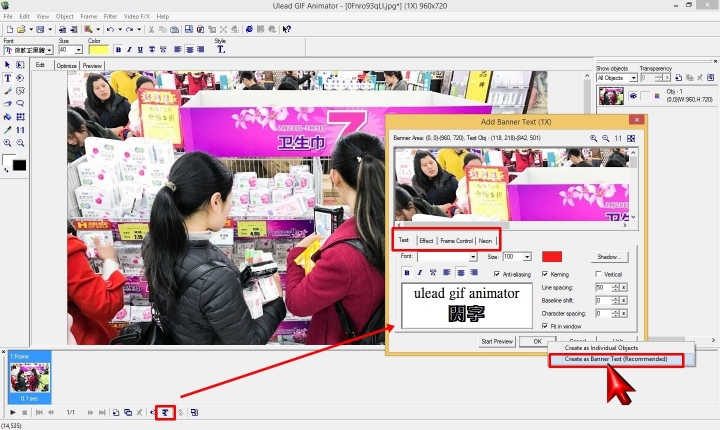Click the Open file folder icon
The height and width of the screenshot is (430, 720).
[21, 29]
